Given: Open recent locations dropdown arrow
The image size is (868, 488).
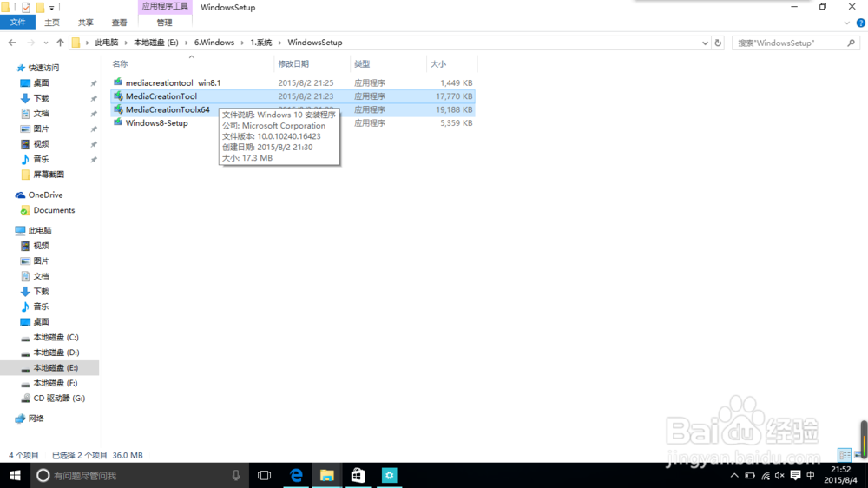Looking at the screenshot, I should pyautogui.click(x=45, y=43).
